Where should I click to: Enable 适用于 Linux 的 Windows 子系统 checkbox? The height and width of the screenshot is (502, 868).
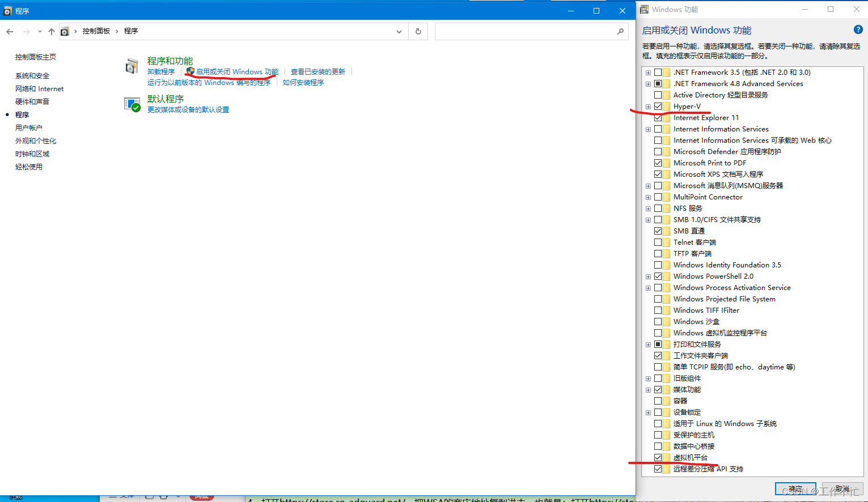click(x=658, y=424)
